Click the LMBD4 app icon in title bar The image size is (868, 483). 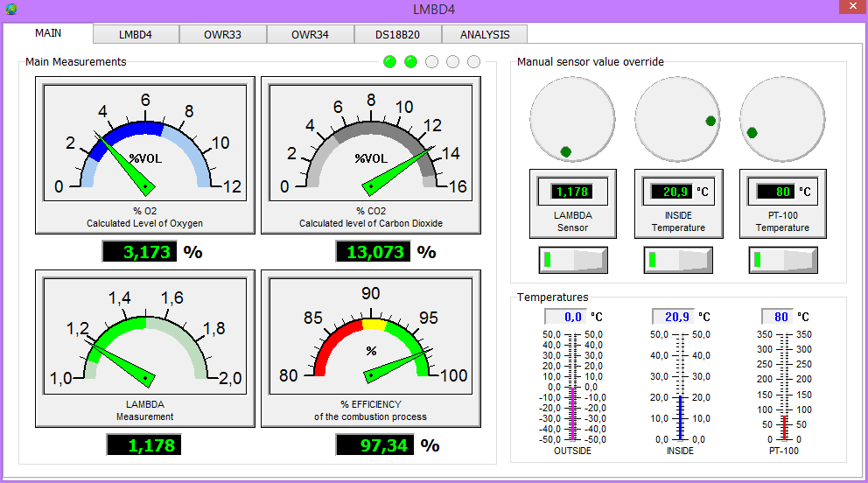click(10, 10)
